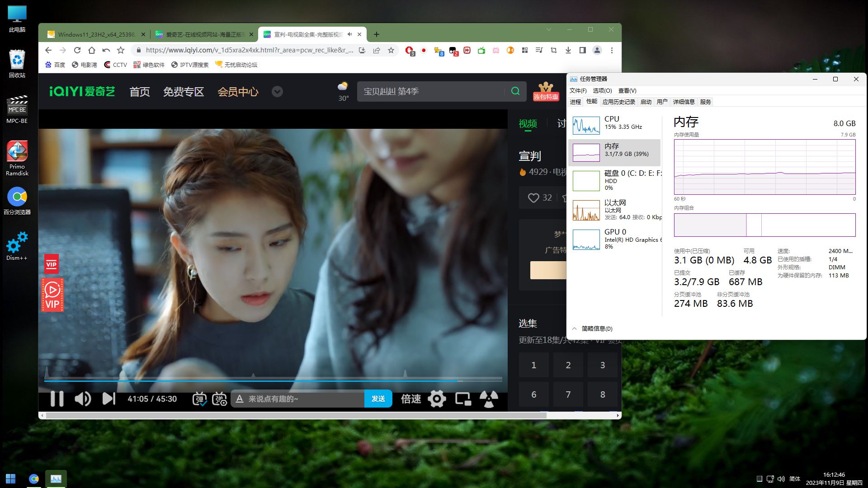This screenshot has height=488, width=868.
Task: Click the comment input field in player
Action: (297, 399)
